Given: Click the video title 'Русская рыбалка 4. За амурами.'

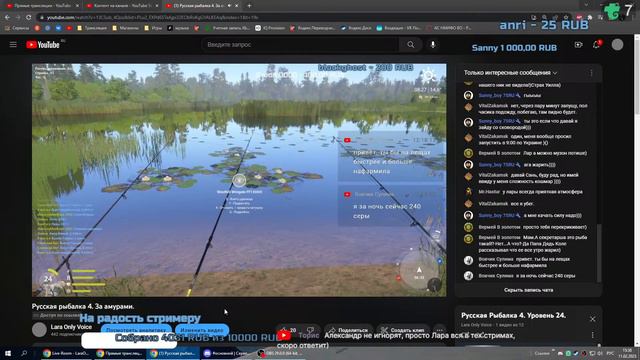Looking at the screenshot, I should tap(83, 306).
